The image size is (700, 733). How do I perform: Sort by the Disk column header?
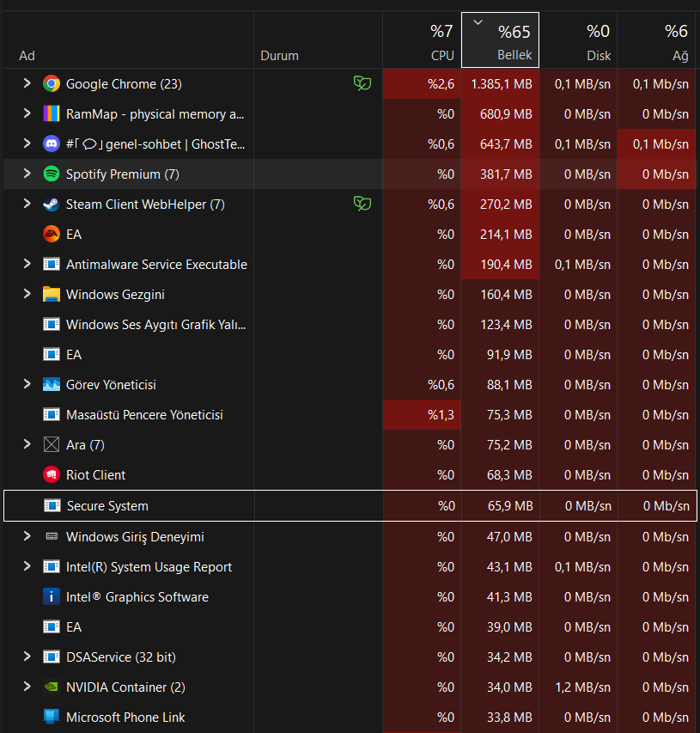point(578,41)
